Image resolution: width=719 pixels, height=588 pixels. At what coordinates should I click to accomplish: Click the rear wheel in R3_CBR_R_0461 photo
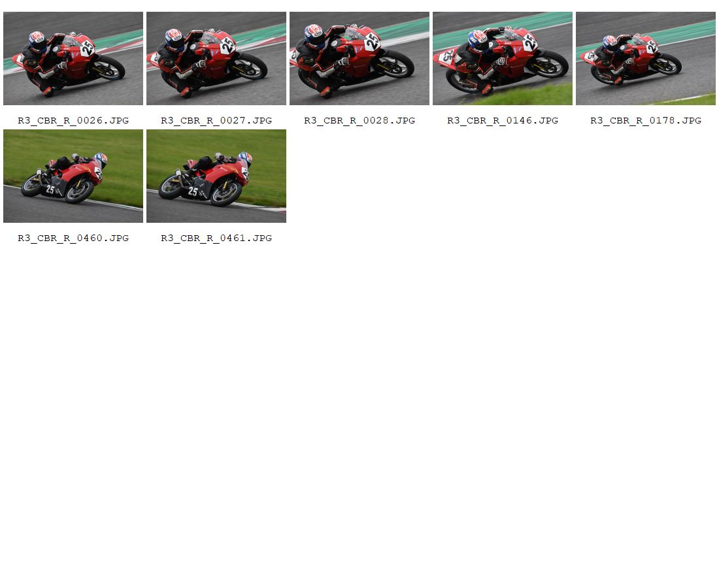[171, 187]
